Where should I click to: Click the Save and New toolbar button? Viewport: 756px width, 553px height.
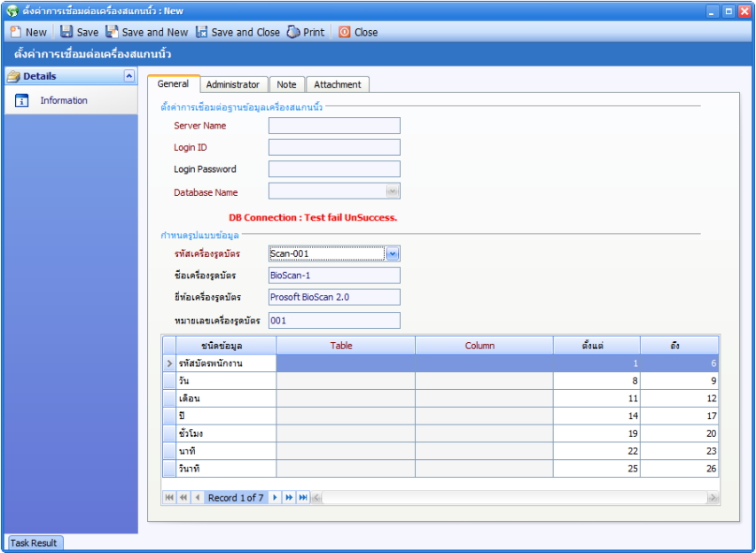(x=147, y=32)
